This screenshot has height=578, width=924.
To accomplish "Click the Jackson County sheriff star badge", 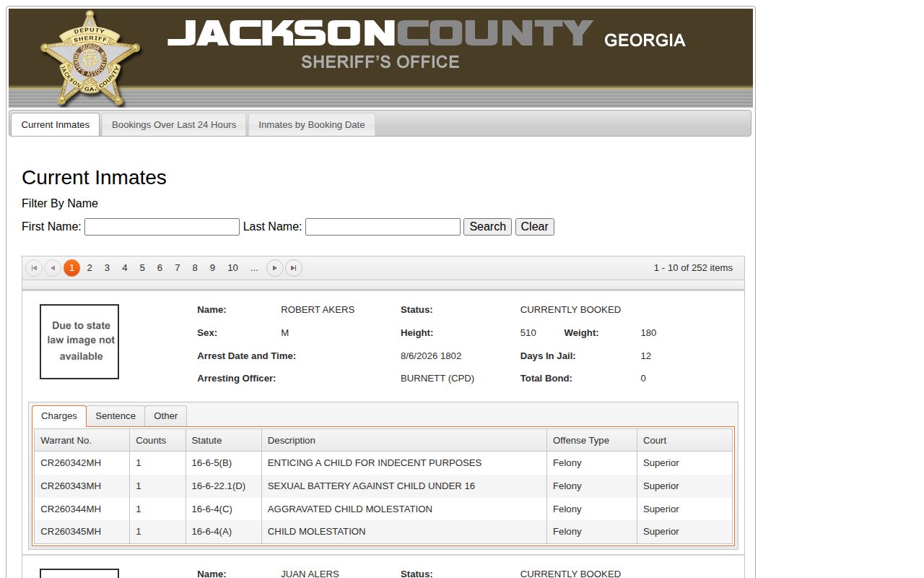I will pos(90,58).
